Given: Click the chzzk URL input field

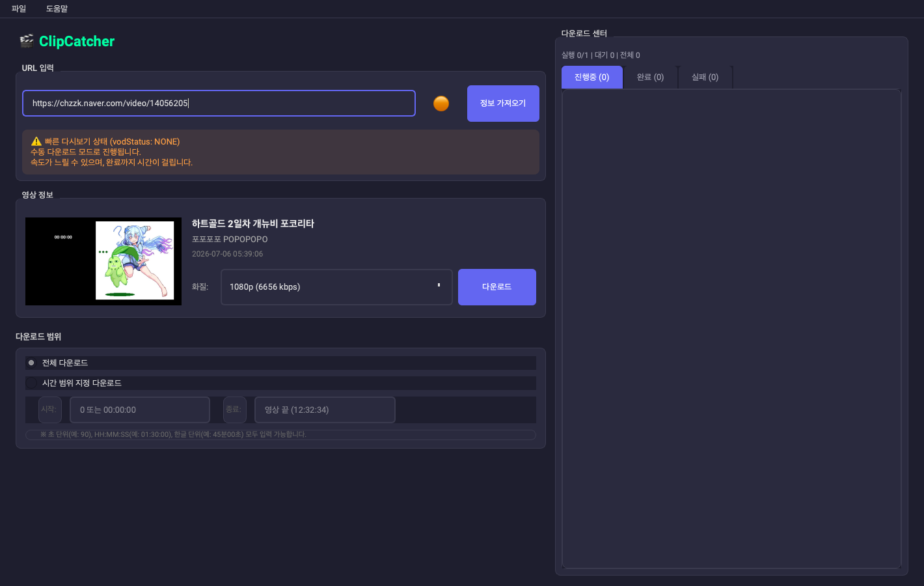Looking at the screenshot, I should (219, 104).
